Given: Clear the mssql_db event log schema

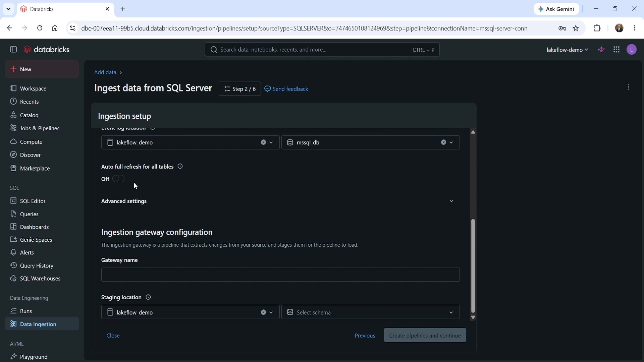Looking at the screenshot, I should (443, 142).
